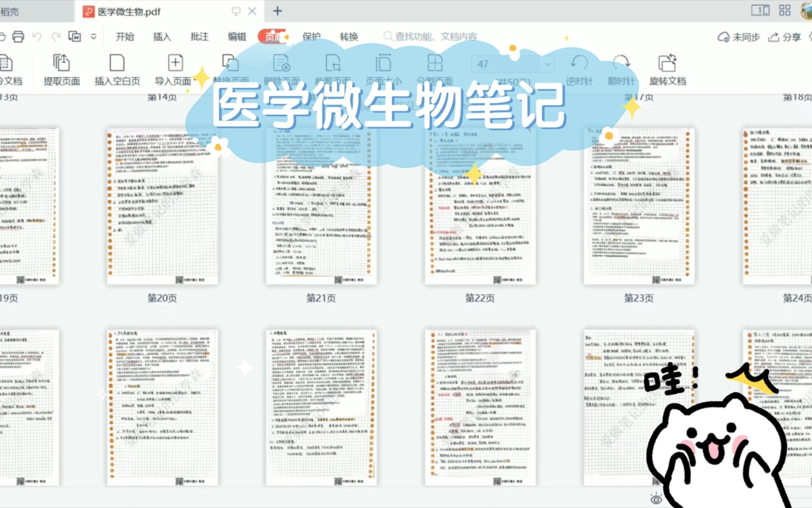Undo the last action
The height and width of the screenshot is (508, 812).
[37, 37]
